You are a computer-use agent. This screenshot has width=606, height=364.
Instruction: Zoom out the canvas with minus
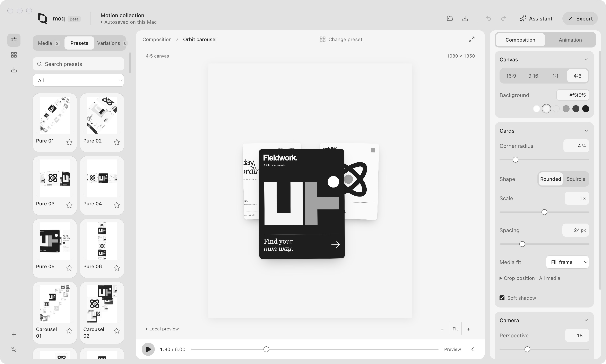pyautogui.click(x=442, y=329)
